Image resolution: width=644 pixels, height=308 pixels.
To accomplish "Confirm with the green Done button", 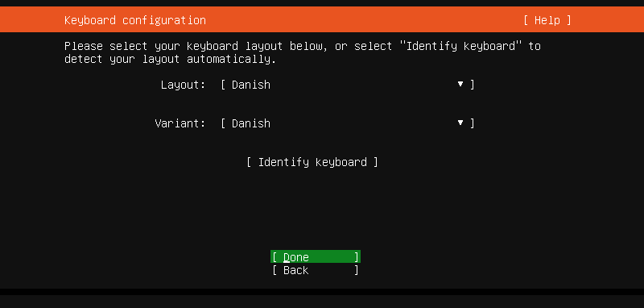I will click(316, 257).
